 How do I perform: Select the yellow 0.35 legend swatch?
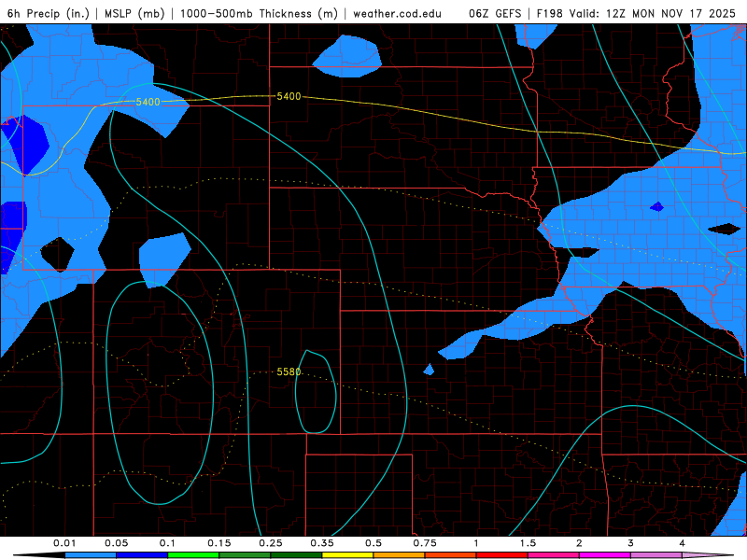[347, 555]
